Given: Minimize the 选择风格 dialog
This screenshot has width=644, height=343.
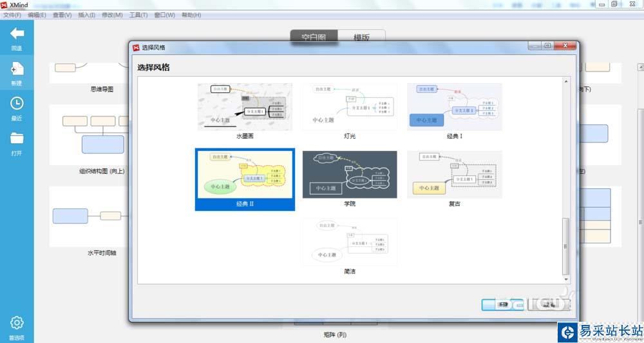Looking at the screenshot, I should click(x=535, y=46).
